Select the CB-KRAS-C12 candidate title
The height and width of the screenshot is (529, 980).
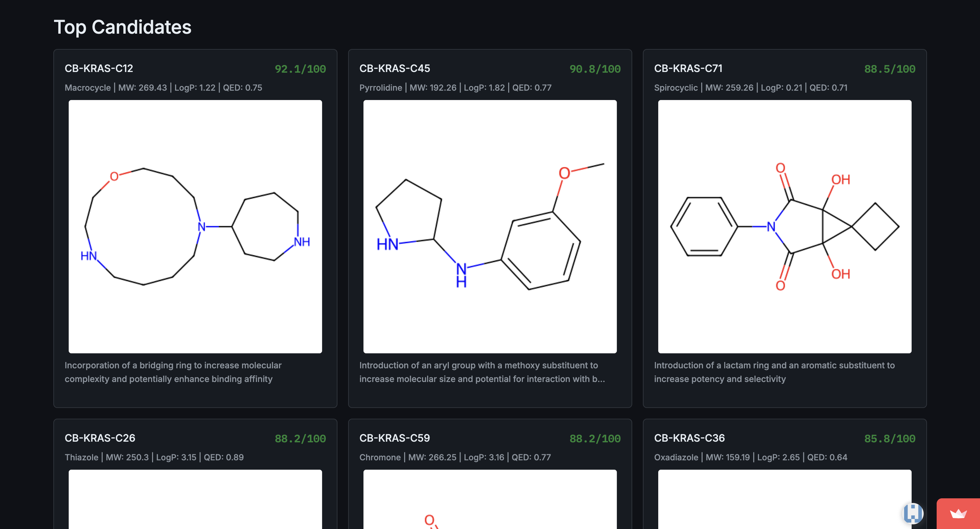click(x=99, y=69)
